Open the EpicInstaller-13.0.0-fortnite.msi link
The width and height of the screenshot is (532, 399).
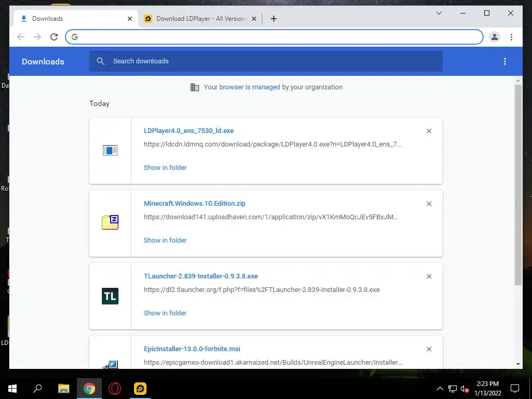tap(192, 349)
